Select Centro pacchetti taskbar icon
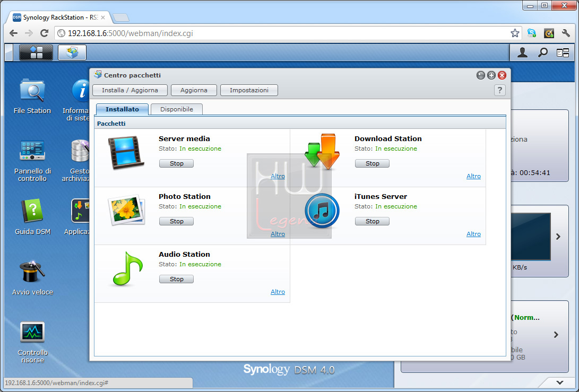Screen dimensions: 579x392 coord(72,53)
